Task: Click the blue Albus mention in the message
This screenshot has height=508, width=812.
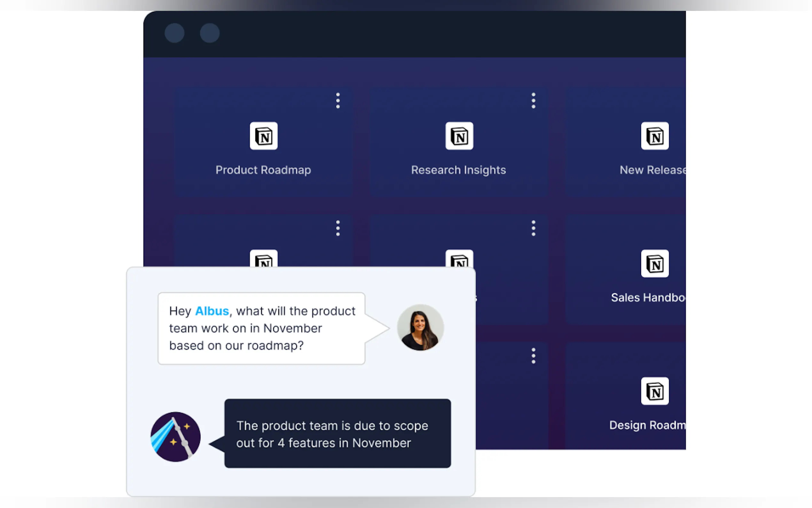Action: [212, 311]
